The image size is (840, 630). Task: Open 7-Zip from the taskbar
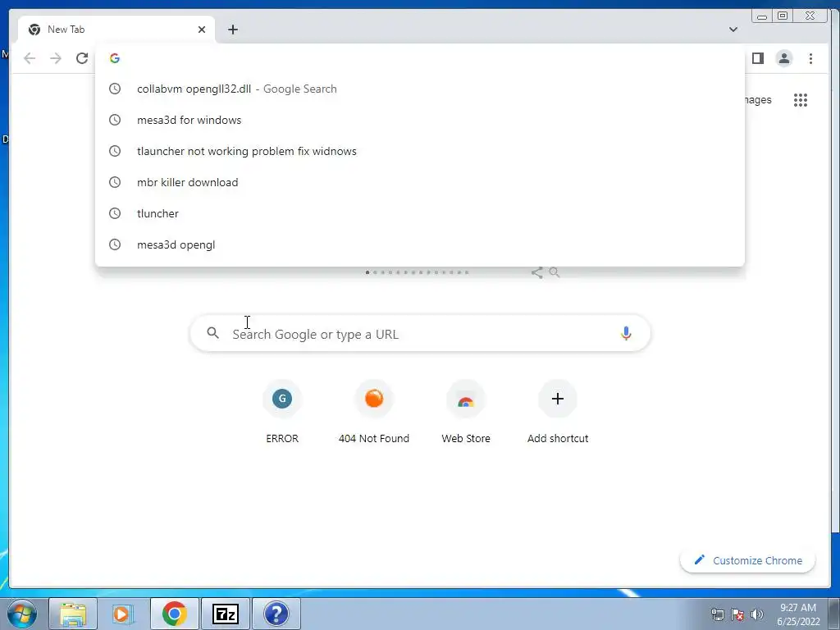(225, 614)
